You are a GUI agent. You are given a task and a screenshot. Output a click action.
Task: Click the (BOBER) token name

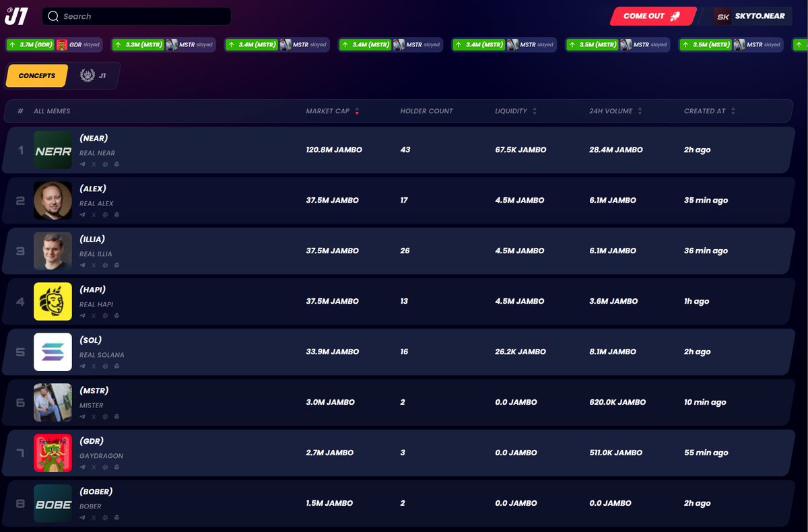click(x=96, y=492)
